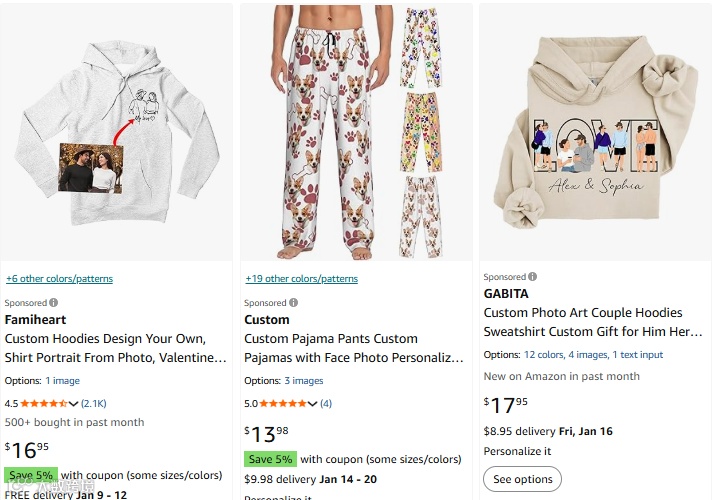Viewport: 715px width, 500px height.
Task: Select the 12 colors option for GABITA hoodie
Action: [544, 355]
